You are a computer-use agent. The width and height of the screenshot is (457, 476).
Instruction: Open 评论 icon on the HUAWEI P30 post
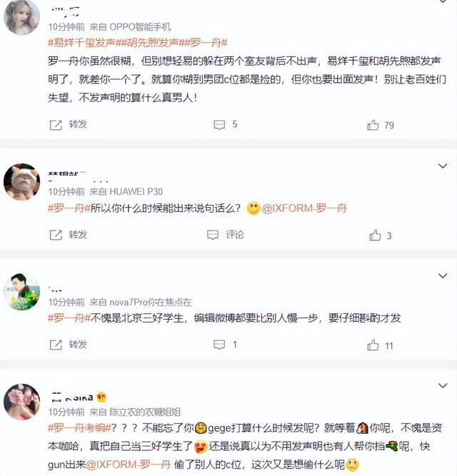coord(213,235)
